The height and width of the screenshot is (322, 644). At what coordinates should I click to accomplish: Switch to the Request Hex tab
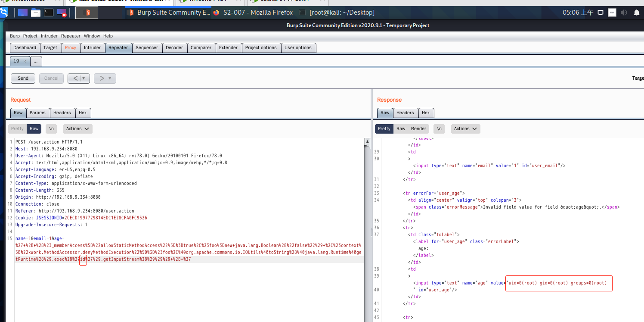point(83,113)
